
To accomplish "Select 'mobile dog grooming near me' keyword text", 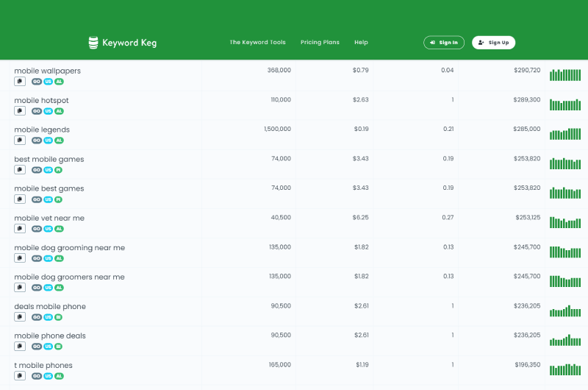I will pyautogui.click(x=69, y=248).
